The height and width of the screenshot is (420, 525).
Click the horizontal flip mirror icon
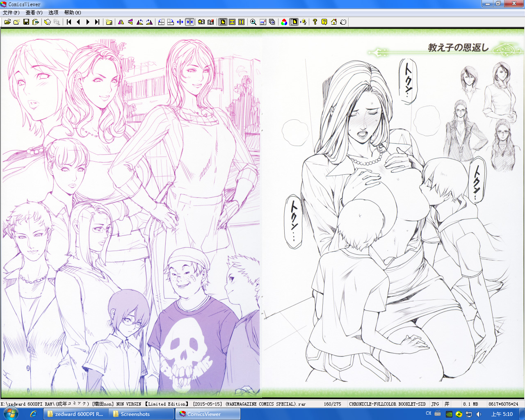pos(121,22)
